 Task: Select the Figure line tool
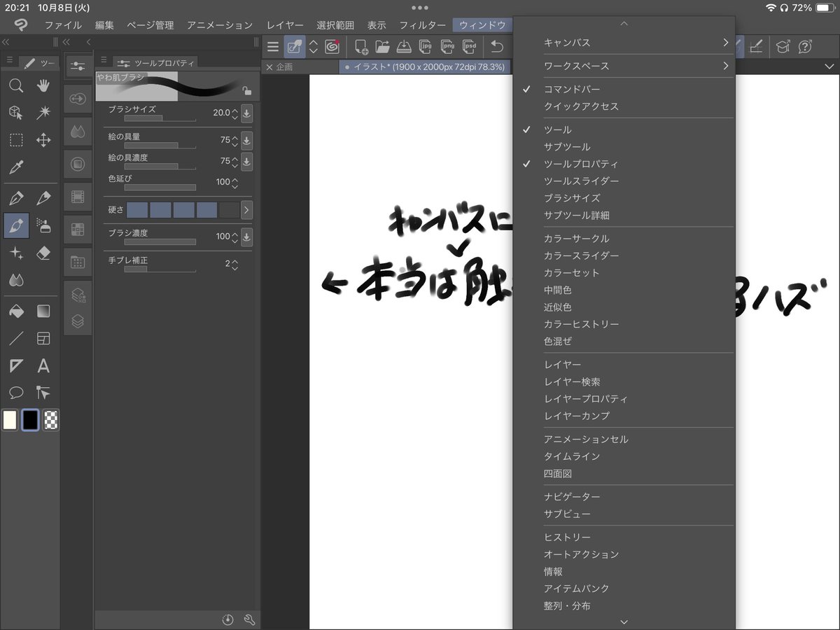(16, 339)
